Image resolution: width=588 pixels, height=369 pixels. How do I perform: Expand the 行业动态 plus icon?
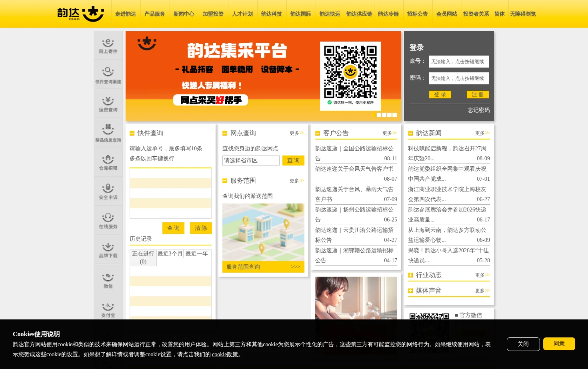pyautogui.click(x=410, y=275)
